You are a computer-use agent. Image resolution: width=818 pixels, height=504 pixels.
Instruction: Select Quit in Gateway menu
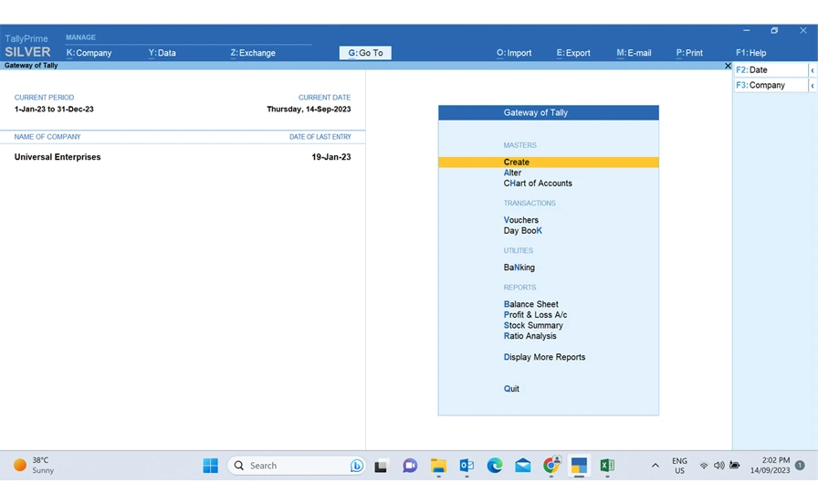point(511,389)
